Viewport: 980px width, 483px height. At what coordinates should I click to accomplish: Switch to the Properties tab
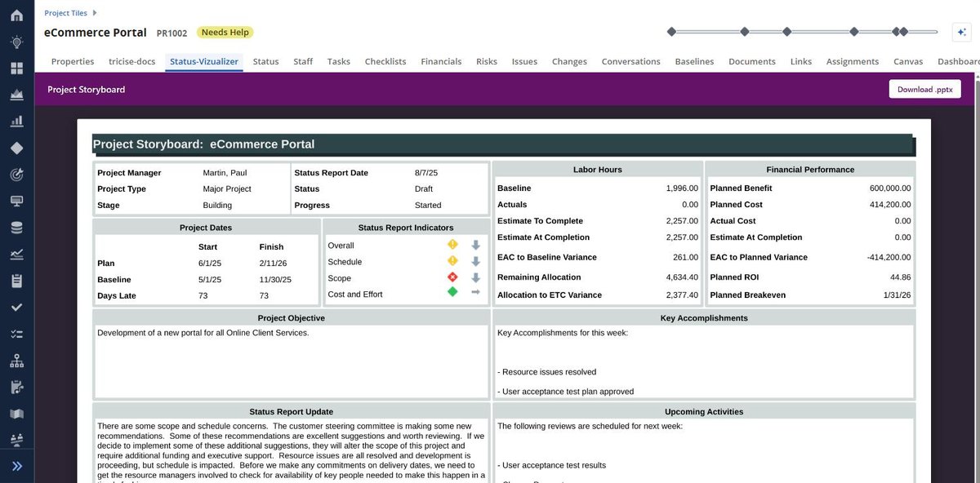pos(73,61)
